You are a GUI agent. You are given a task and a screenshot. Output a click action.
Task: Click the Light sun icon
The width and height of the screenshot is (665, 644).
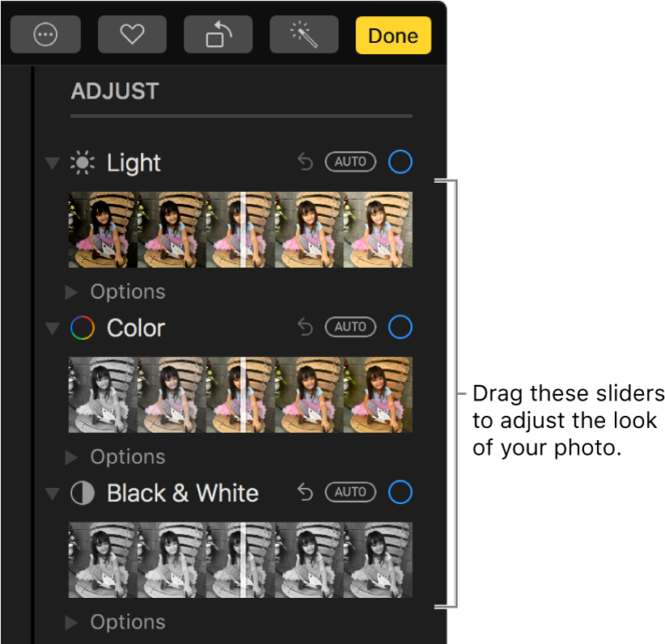84,162
